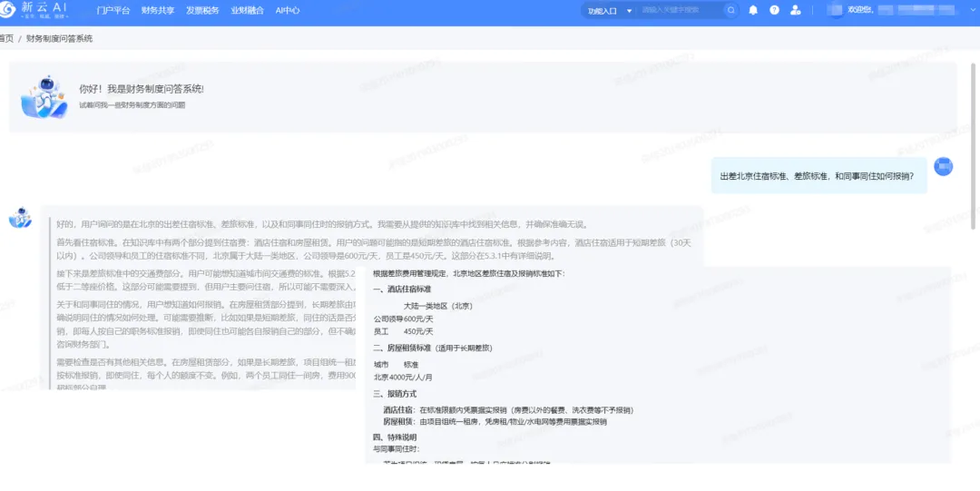Click the user question bubble about 出差北京住宿标准

tap(818, 176)
